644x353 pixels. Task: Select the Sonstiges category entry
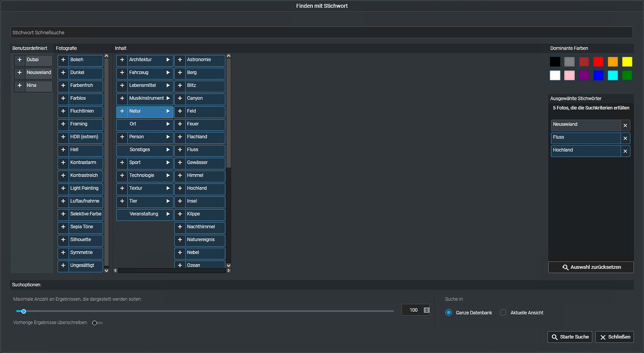(145, 150)
